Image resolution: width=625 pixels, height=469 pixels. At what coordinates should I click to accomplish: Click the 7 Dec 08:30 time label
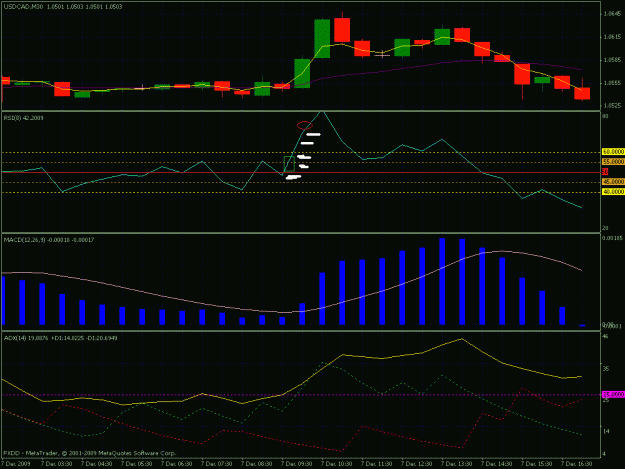(256, 464)
